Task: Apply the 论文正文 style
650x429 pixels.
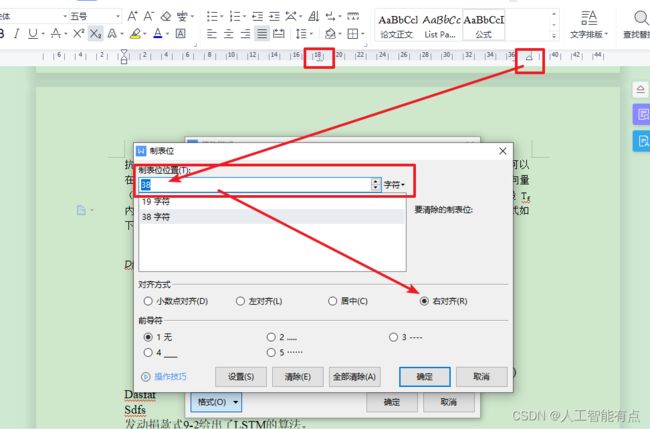Action: (x=397, y=26)
